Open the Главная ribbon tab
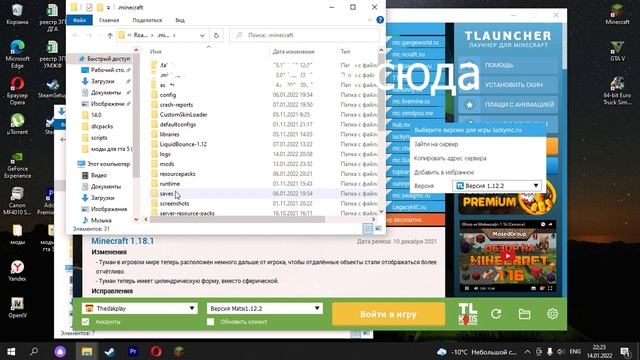 pyautogui.click(x=109, y=20)
